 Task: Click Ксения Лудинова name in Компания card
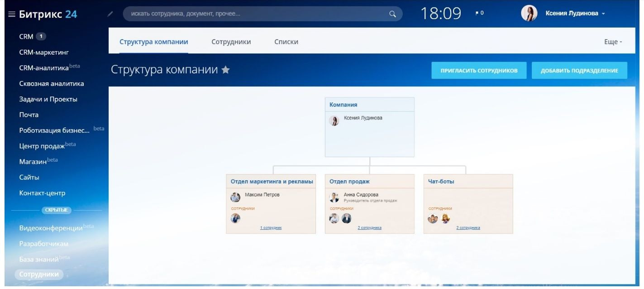(363, 118)
